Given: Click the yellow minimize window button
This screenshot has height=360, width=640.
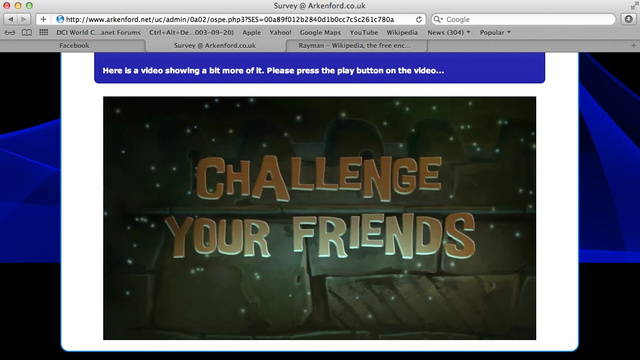Looking at the screenshot, I should 18,6.
